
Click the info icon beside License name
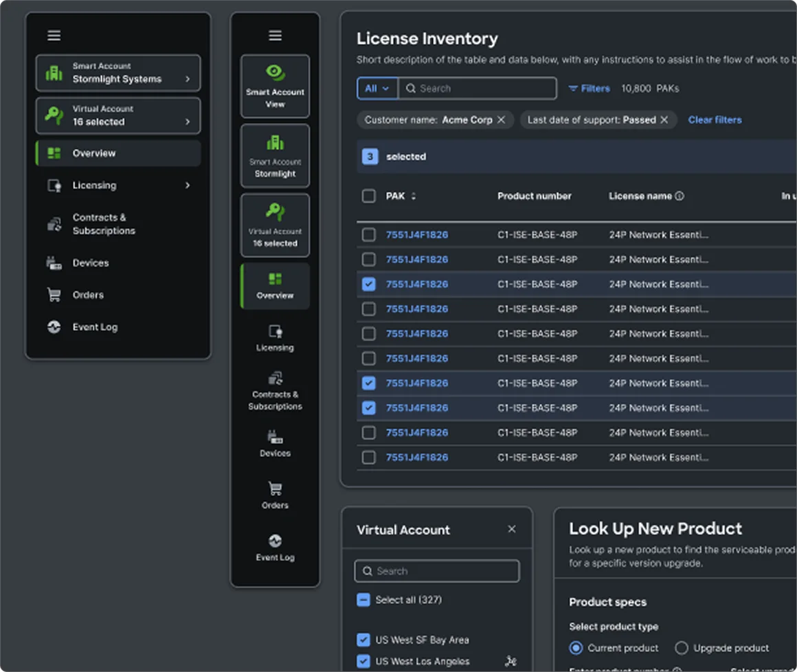click(680, 196)
